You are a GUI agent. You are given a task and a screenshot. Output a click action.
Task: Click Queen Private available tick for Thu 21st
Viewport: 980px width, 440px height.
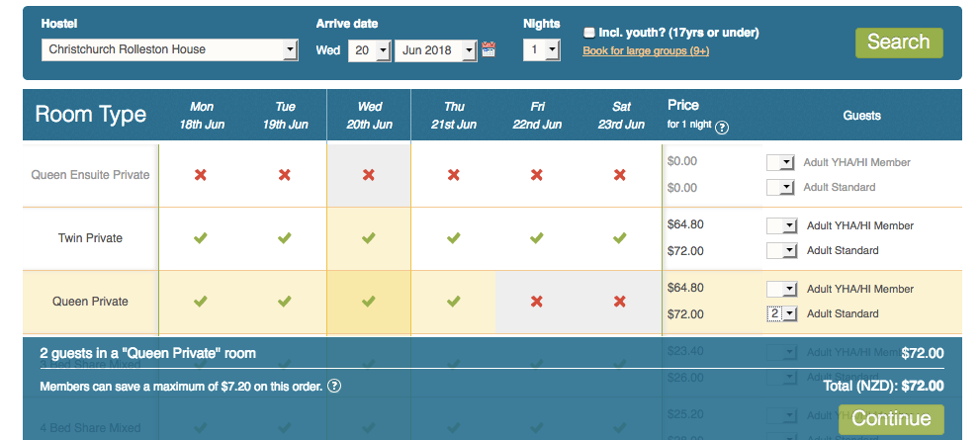point(453,302)
